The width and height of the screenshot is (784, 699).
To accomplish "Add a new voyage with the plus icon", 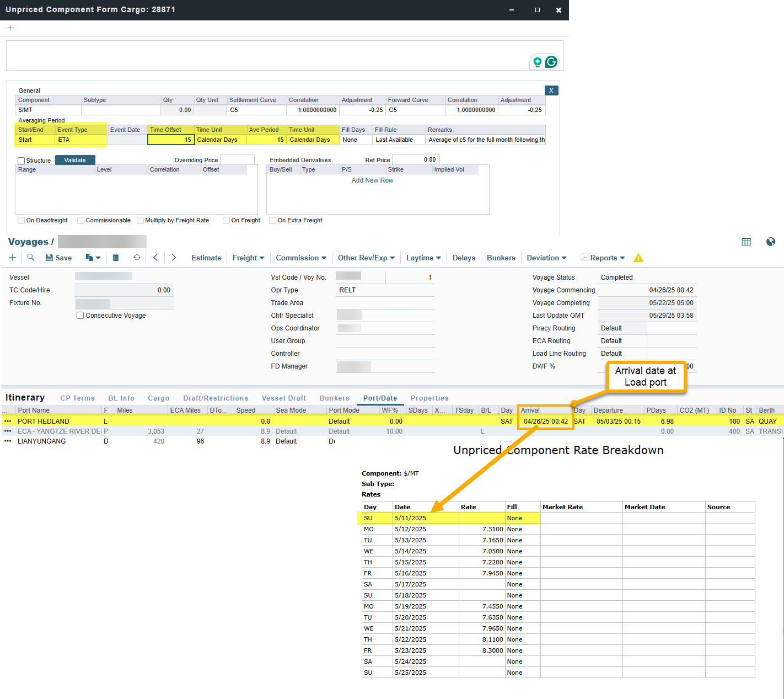I will [12, 258].
